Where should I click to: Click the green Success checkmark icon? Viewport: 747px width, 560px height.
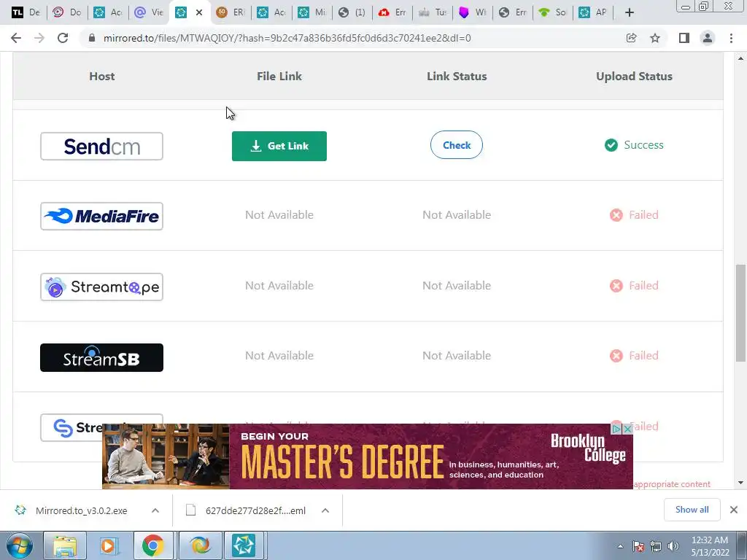[611, 145]
